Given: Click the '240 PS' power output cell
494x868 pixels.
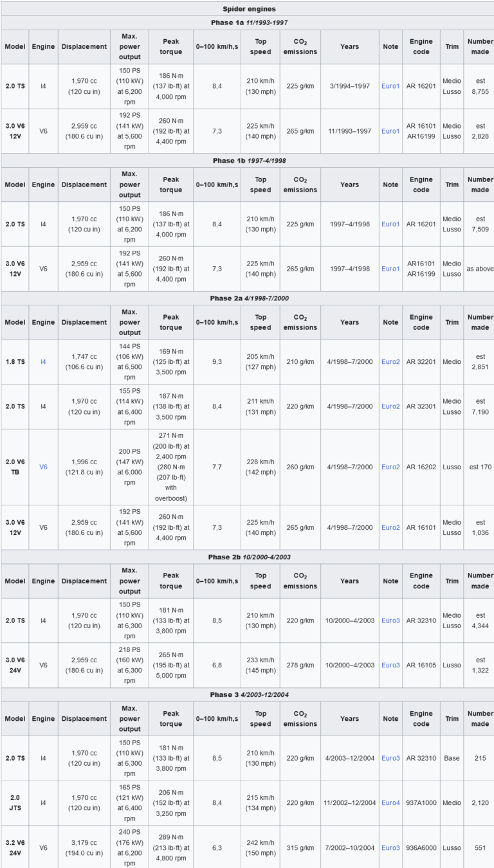Looking at the screenshot, I should point(129,847).
